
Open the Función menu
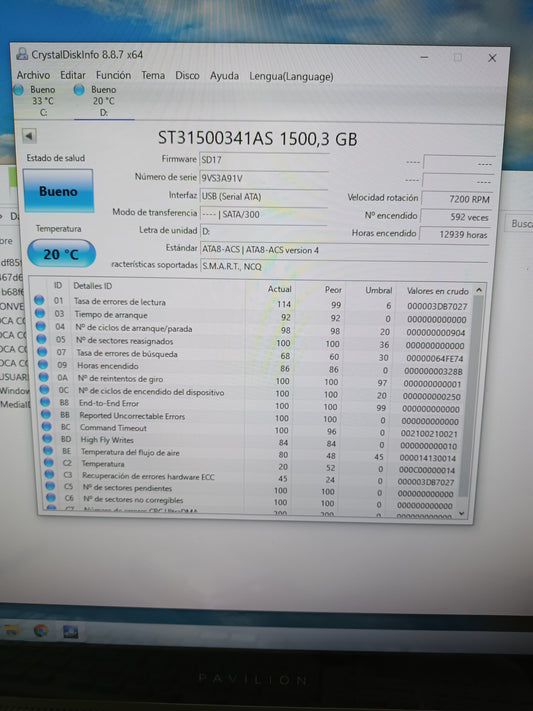(x=113, y=75)
